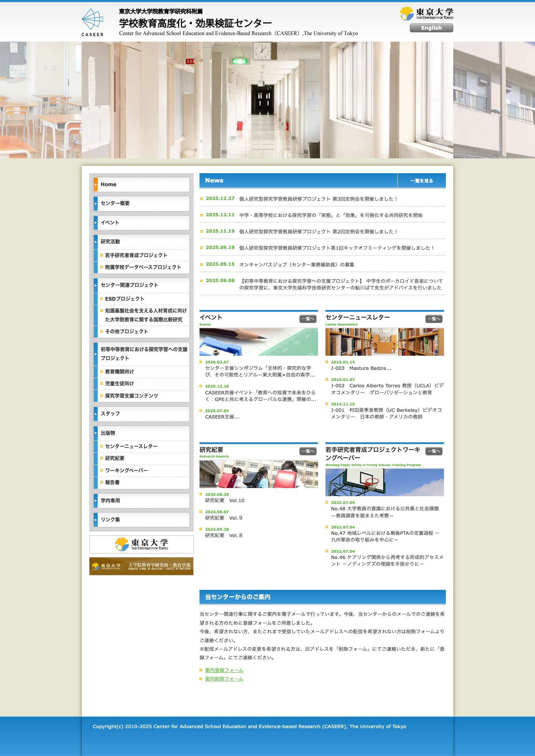
Task: Open the 2025.12.27 第3回定例会 news item
Action: 318,199
